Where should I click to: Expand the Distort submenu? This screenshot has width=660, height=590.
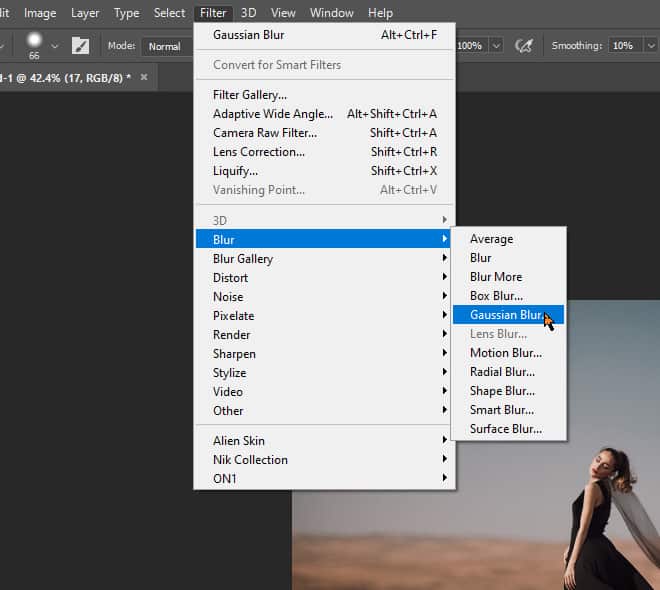(x=325, y=278)
